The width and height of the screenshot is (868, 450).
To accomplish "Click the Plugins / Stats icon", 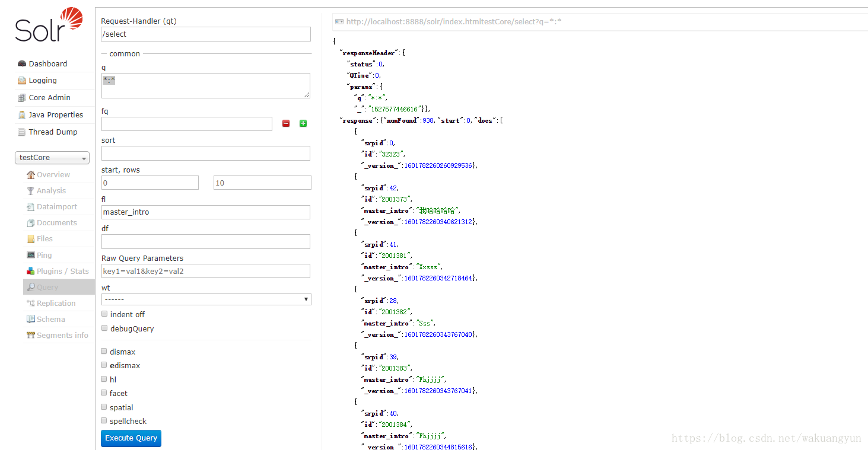I will pos(31,271).
